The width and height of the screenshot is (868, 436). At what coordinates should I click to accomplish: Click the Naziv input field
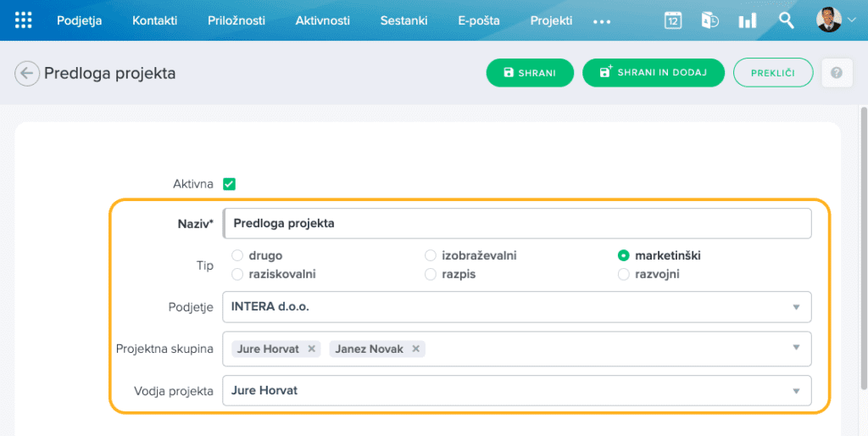[517, 223]
